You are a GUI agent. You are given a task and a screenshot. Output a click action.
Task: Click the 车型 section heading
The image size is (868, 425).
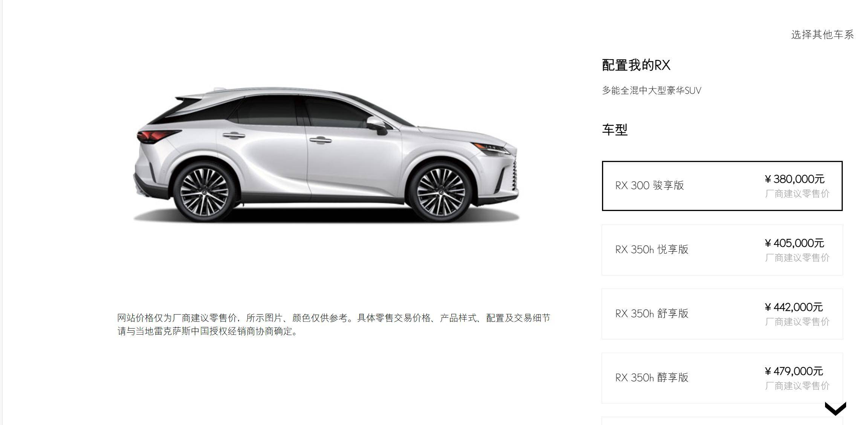(x=614, y=130)
